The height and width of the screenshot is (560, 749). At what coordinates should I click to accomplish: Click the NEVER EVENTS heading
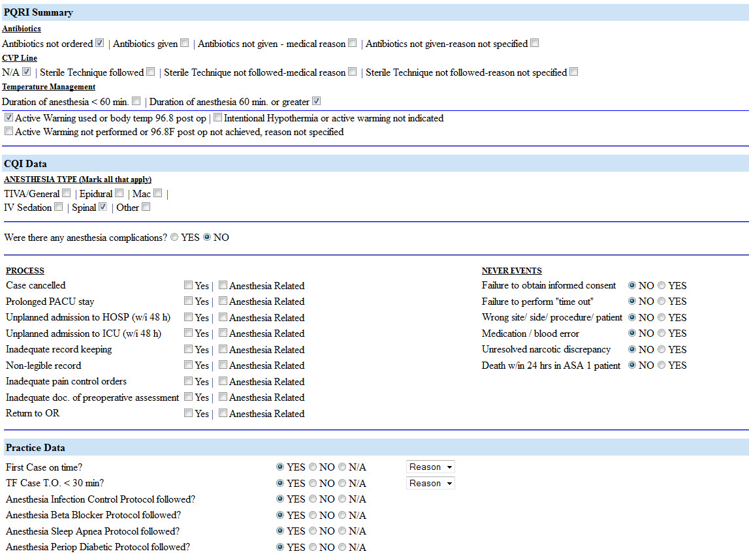511,271
